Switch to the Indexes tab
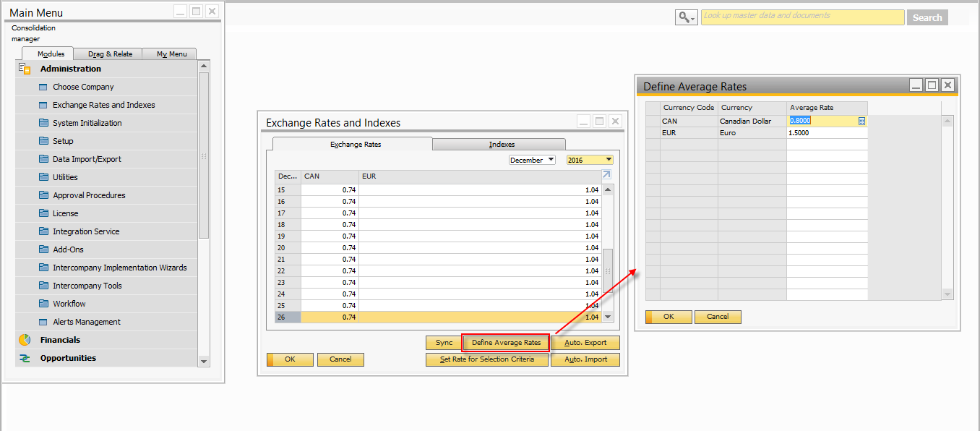 pos(502,144)
